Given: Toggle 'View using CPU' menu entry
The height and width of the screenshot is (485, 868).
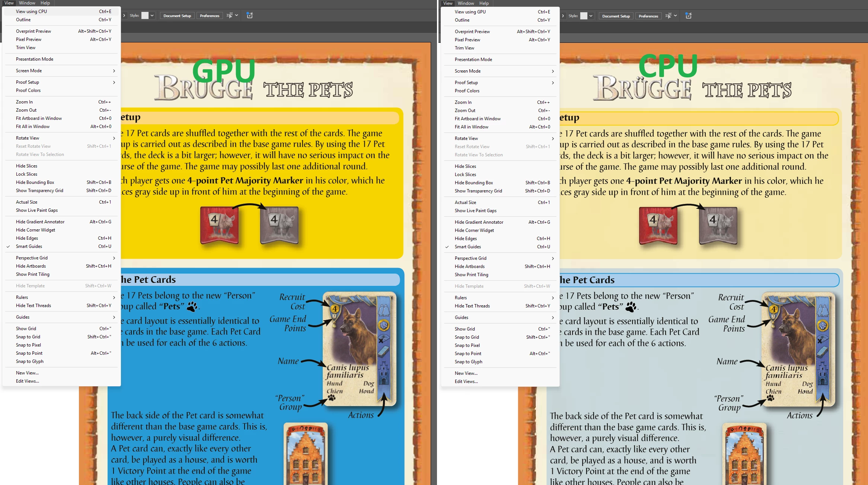Looking at the screenshot, I should [31, 11].
